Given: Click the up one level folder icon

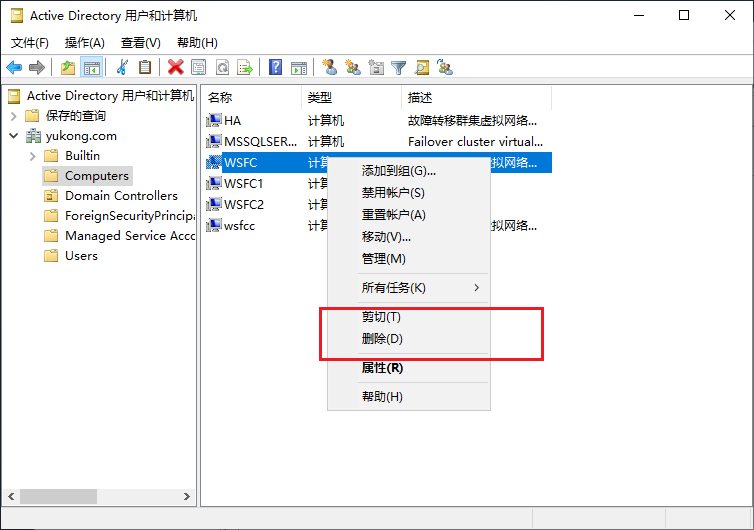Looking at the screenshot, I should tap(67, 67).
